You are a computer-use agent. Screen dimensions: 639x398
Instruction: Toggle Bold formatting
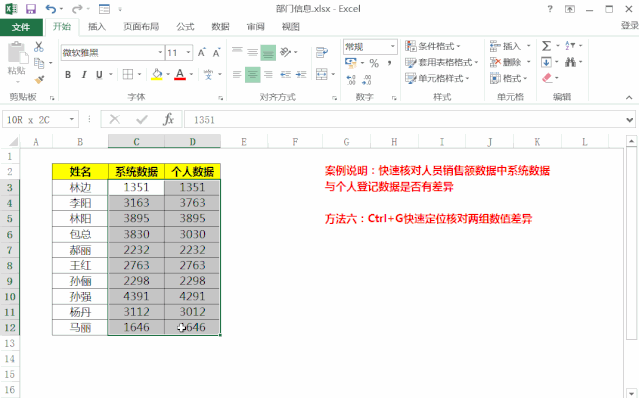click(x=68, y=75)
